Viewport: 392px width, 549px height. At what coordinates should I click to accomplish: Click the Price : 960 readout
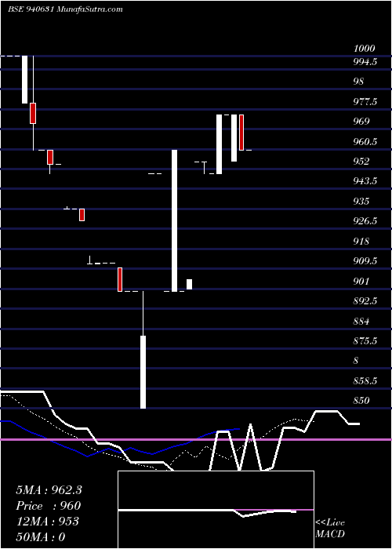pyautogui.click(x=49, y=506)
